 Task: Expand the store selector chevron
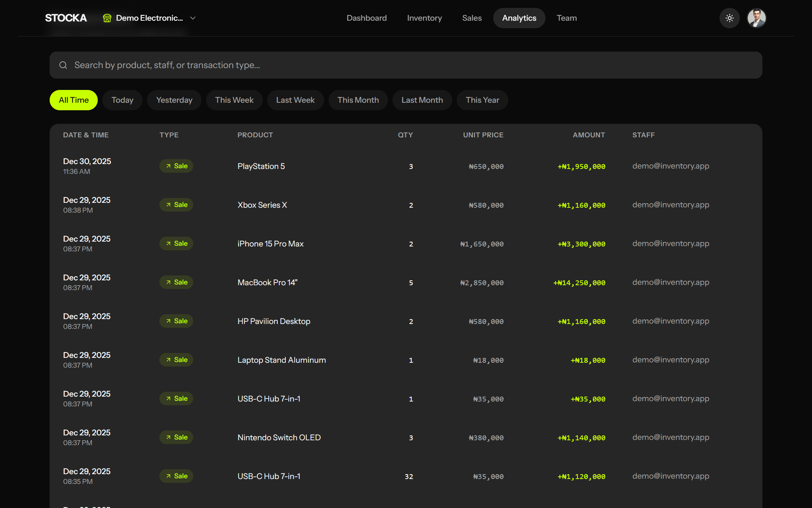click(x=193, y=18)
